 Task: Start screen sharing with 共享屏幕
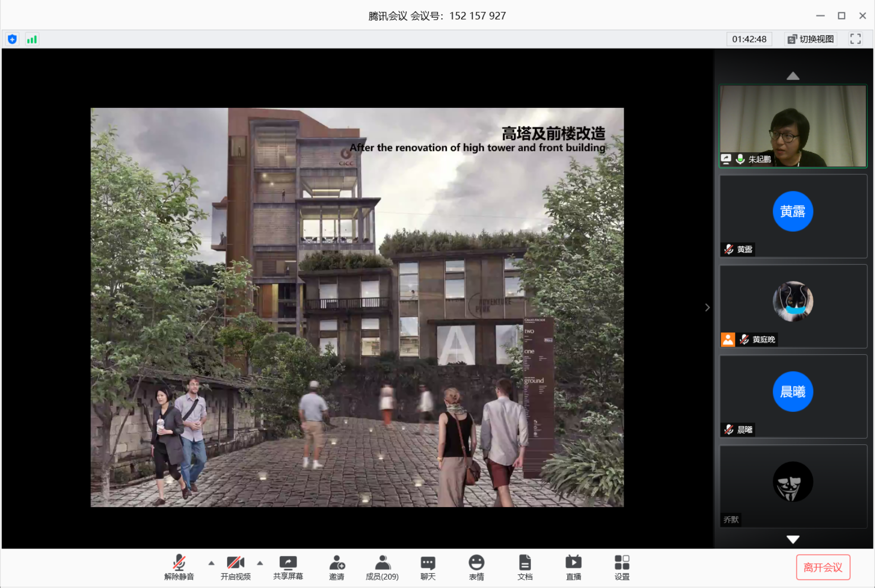coord(288,567)
